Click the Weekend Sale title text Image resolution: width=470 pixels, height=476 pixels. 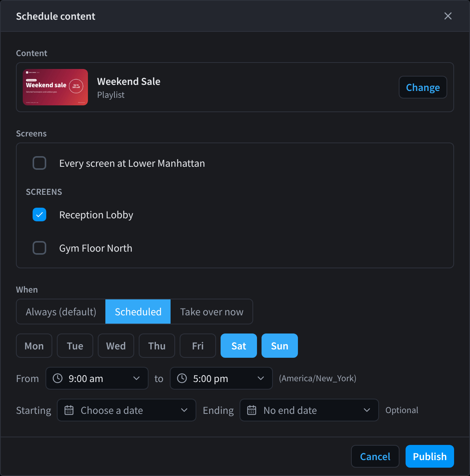(x=129, y=81)
